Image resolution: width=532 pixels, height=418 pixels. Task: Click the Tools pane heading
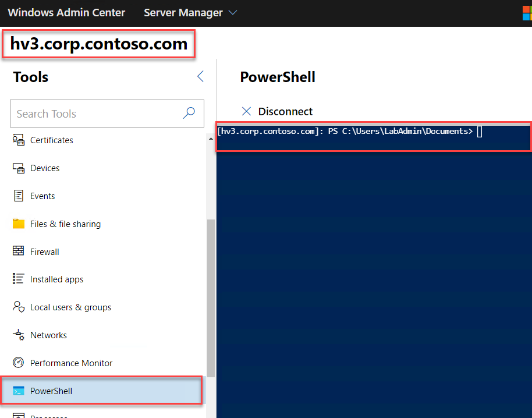[30, 77]
